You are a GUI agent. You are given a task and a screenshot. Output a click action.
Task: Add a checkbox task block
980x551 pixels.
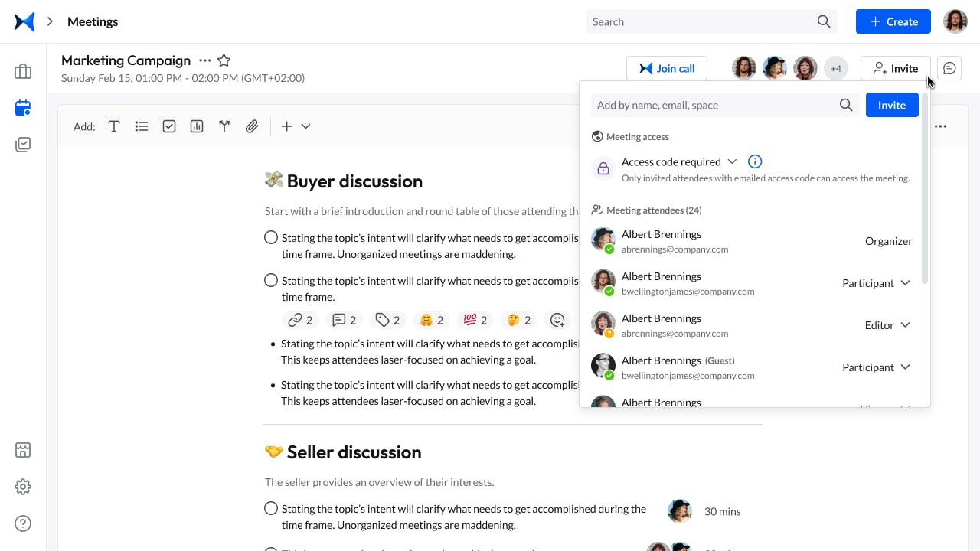click(169, 126)
